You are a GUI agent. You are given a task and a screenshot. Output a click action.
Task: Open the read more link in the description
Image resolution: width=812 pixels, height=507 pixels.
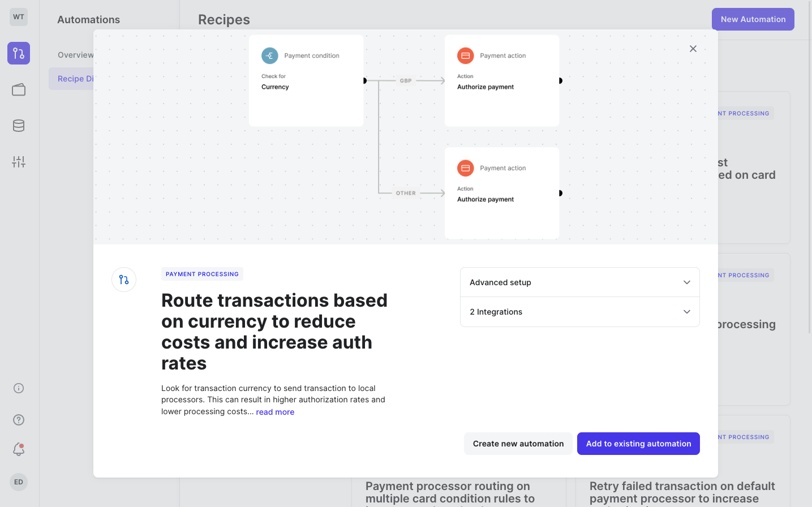tap(275, 411)
